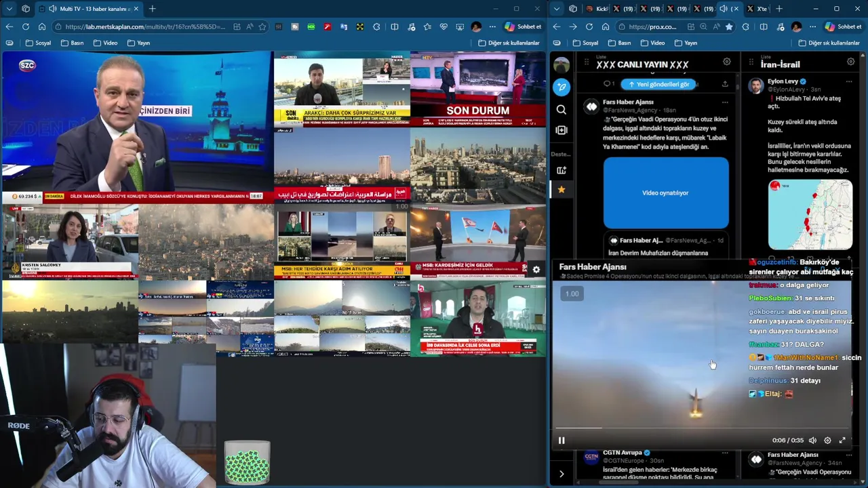
Task: Open the add deck icon
Action: click(x=561, y=170)
